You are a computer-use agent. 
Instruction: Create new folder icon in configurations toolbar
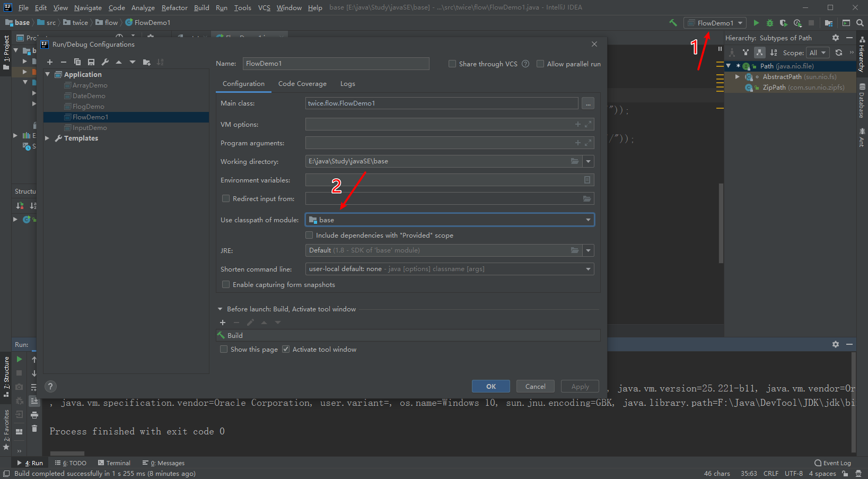point(147,63)
